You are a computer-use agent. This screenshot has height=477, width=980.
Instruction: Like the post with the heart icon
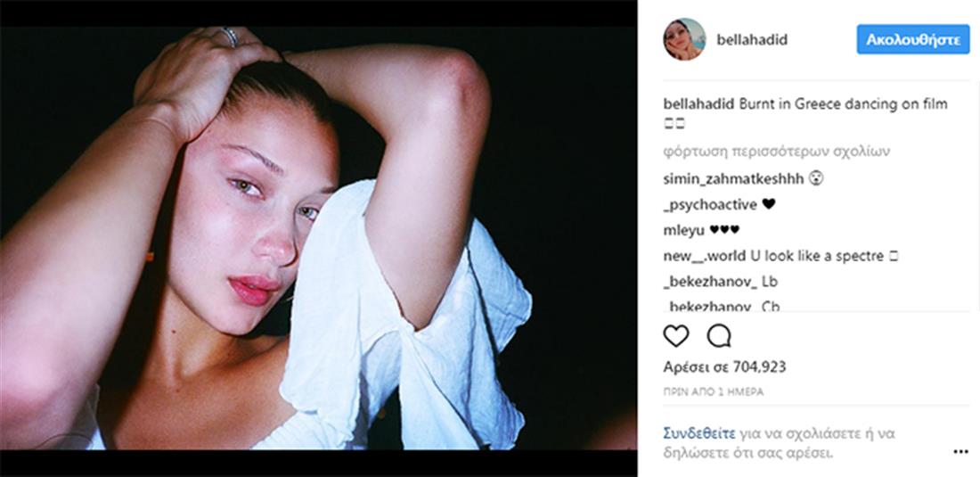pyautogui.click(x=675, y=336)
